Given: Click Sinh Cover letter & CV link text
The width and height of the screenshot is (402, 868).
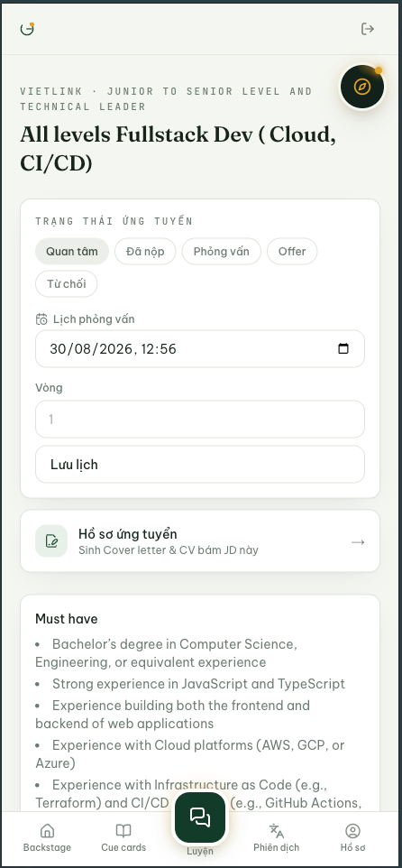Looking at the screenshot, I should click(x=168, y=550).
